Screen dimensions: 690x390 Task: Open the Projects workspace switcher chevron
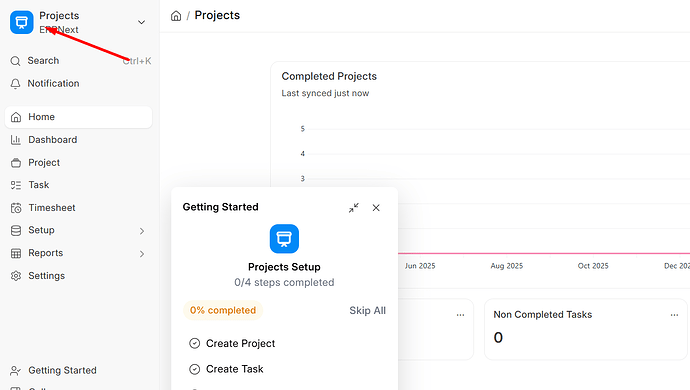(x=141, y=22)
